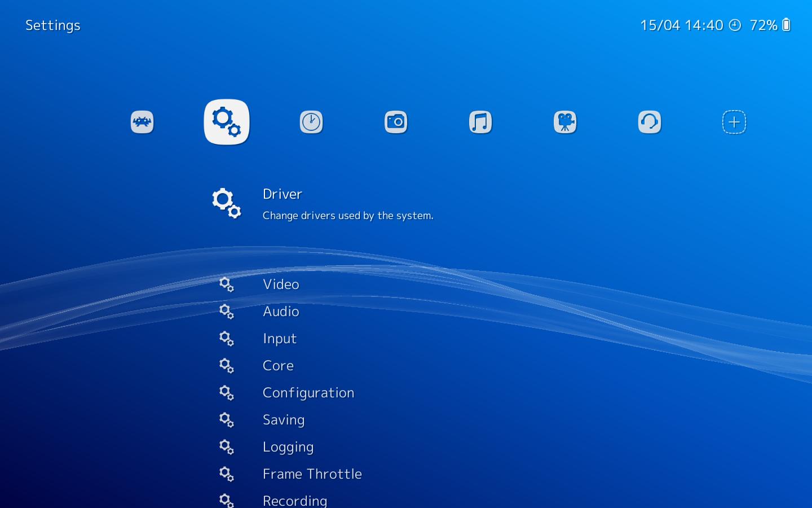Select the Core settings entry
The height and width of the screenshot is (508, 812).
(278, 366)
